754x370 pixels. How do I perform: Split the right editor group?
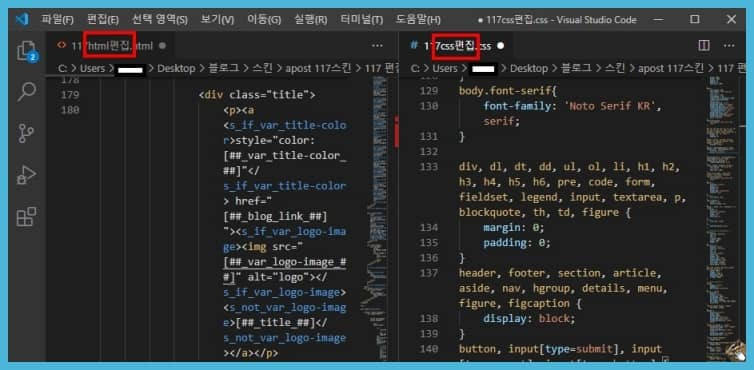(704, 46)
